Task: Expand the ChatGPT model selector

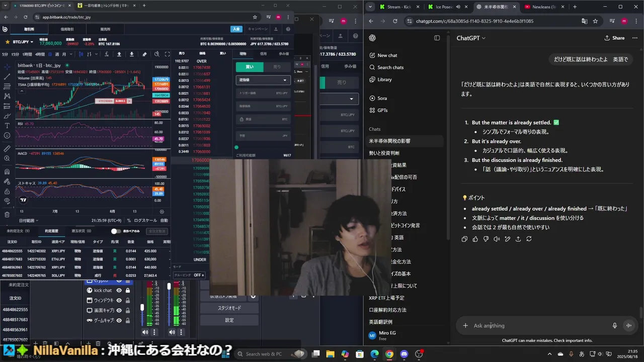Action: (471, 38)
